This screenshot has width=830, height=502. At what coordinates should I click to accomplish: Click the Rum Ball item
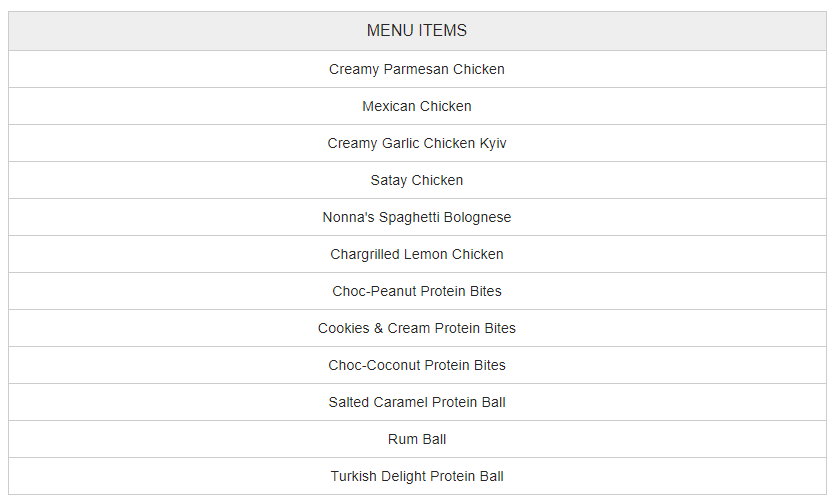point(417,440)
